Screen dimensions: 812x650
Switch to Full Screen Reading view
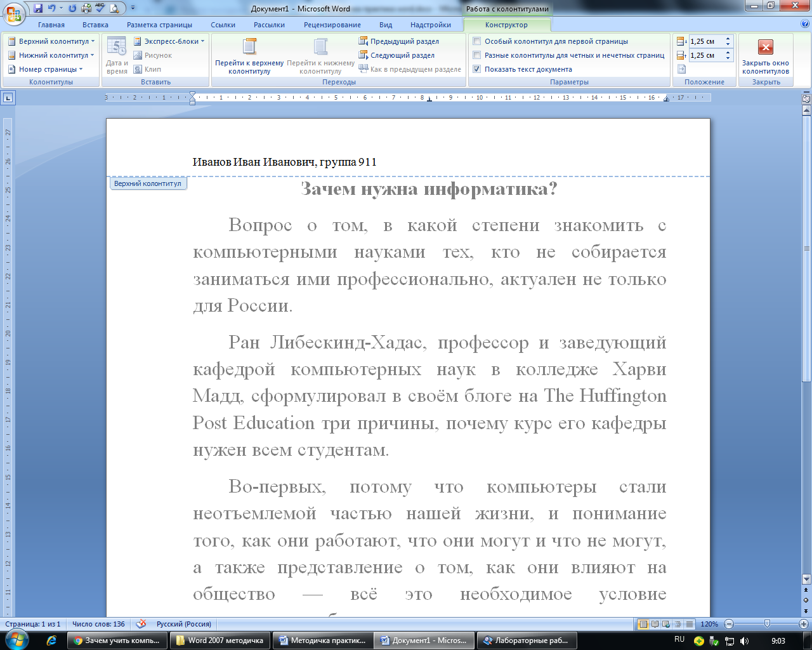pyautogui.click(x=655, y=624)
